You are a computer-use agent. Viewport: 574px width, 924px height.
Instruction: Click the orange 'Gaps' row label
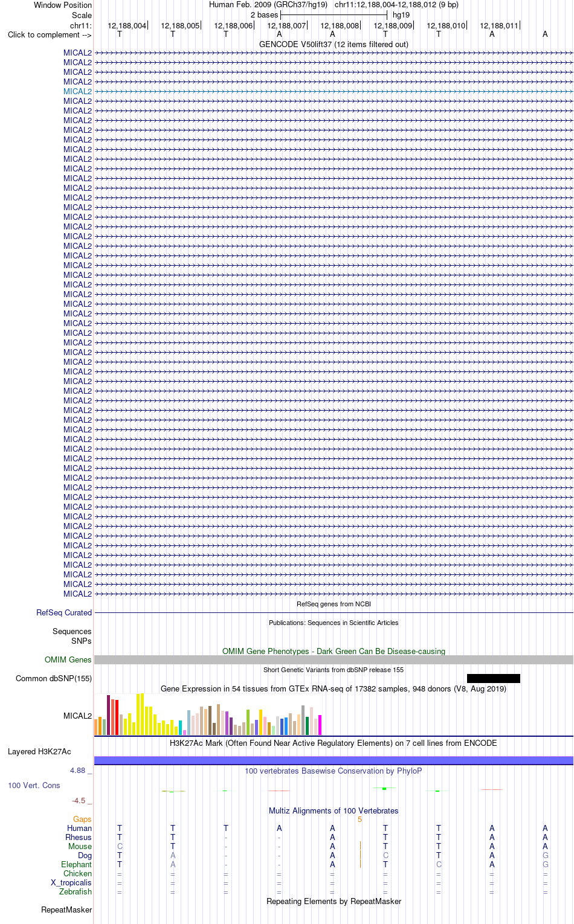pyautogui.click(x=82, y=819)
